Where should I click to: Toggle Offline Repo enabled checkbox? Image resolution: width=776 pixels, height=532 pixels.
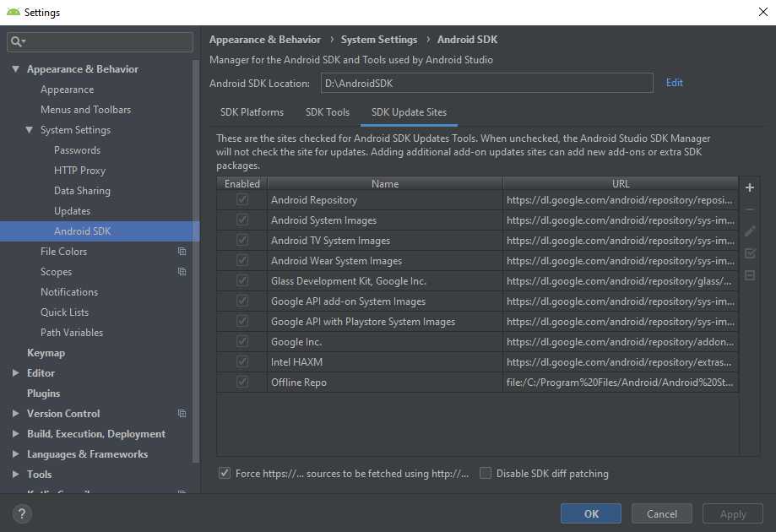pyautogui.click(x=242, y=382)
